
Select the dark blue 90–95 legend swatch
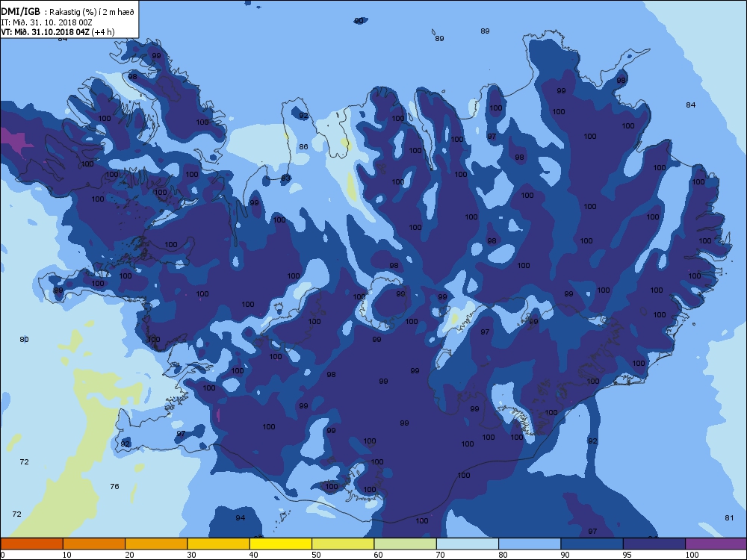(x=592, y=544)
